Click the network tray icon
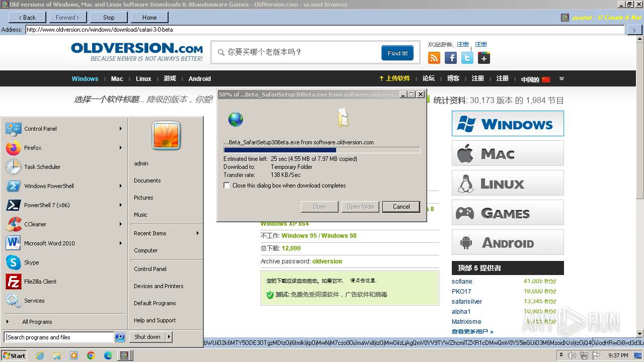This screenshot has width=644, height=362. click(x=584, y=355)
